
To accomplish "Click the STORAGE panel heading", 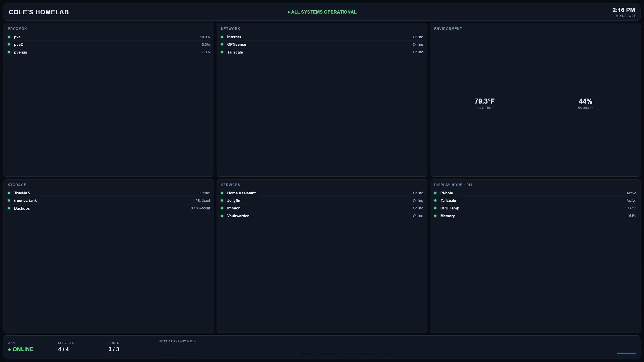I will 17,185.
